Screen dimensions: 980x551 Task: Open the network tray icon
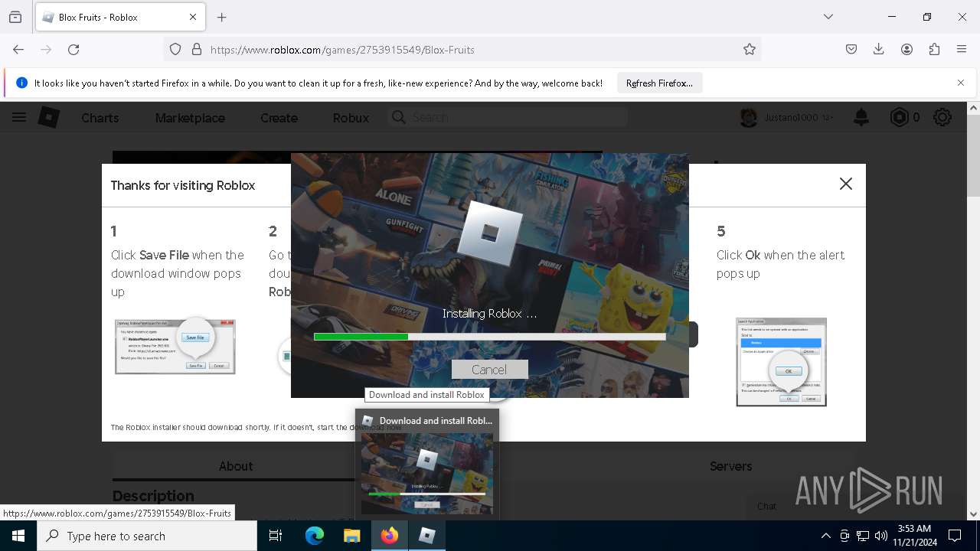[863, 536]
